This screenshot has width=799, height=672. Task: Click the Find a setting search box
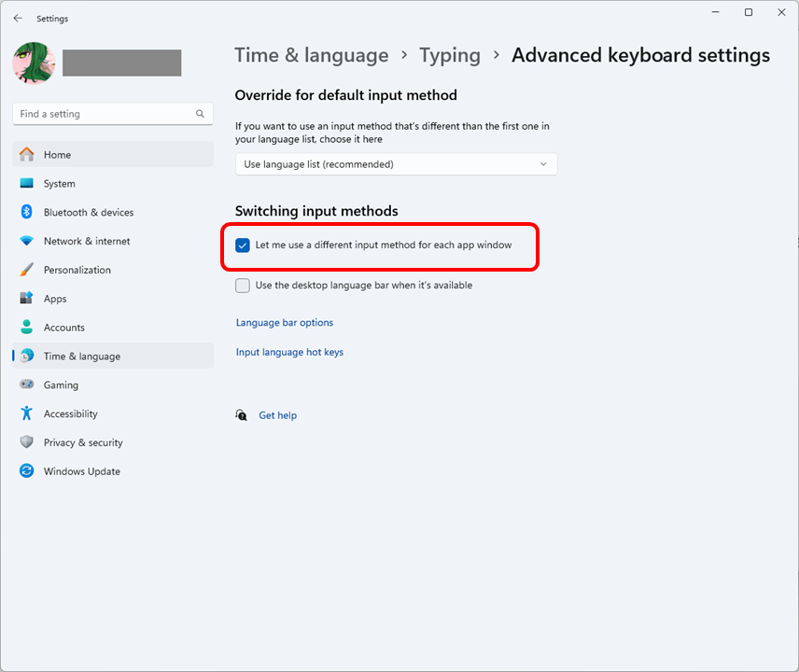[103, 114]
